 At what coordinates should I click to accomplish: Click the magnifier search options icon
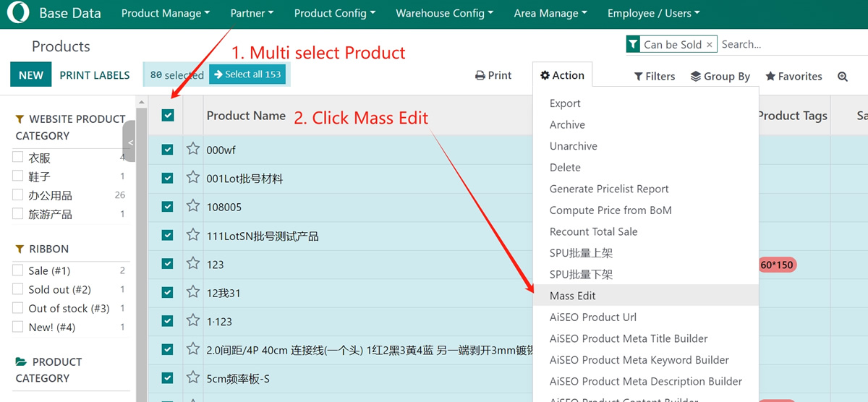pos(843,77)
